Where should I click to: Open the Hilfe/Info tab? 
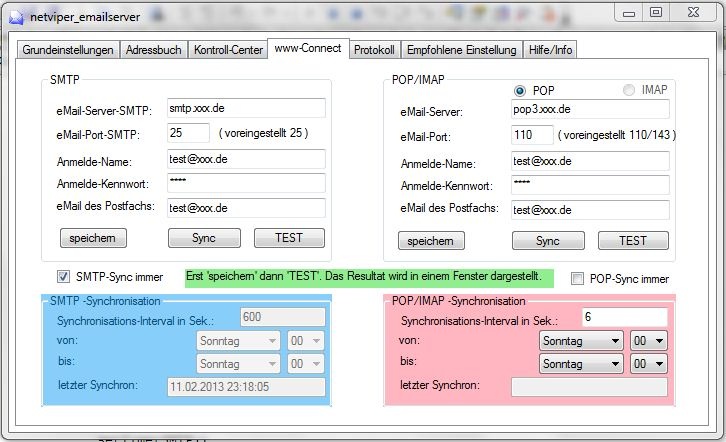pos(550,50)
